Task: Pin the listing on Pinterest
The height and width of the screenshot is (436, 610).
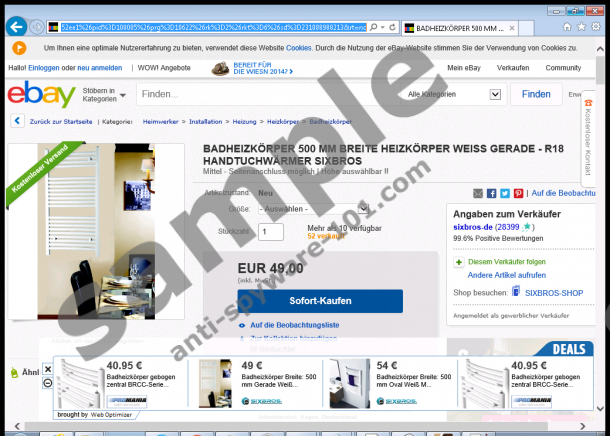Action: [x=518, y=193]
